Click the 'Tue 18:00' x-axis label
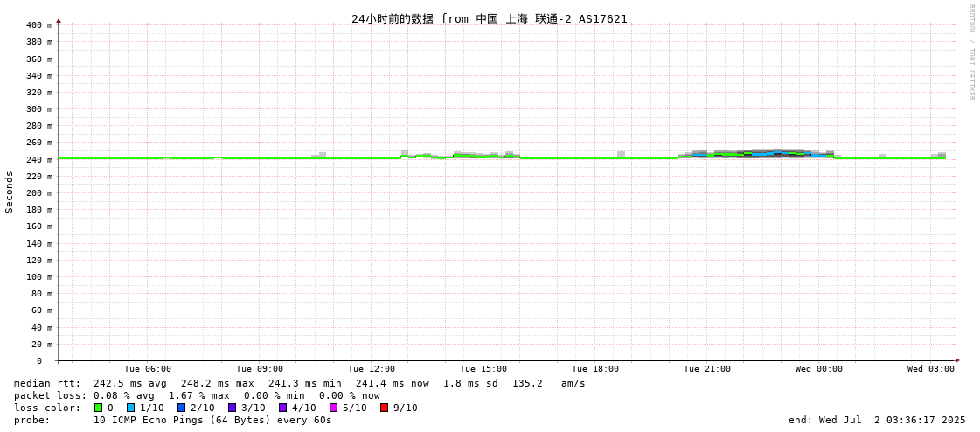 pyautogui.click(x=595, y=369)
